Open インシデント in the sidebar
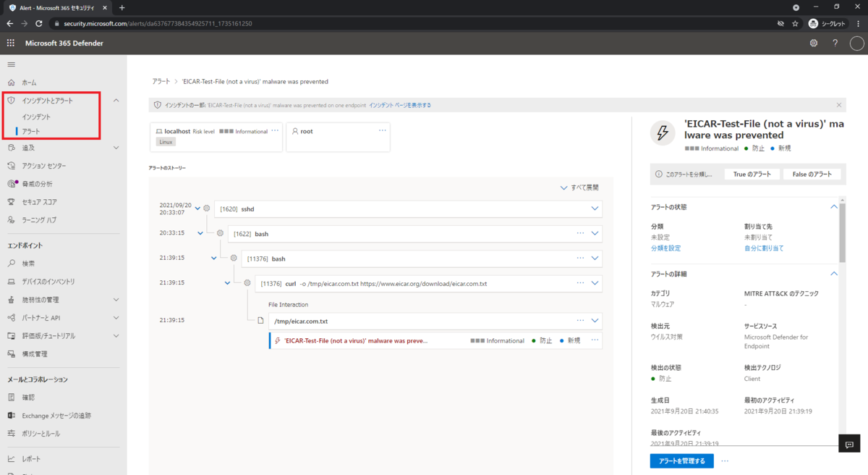This screenshot has height=475, width=868. pos(36,117)
